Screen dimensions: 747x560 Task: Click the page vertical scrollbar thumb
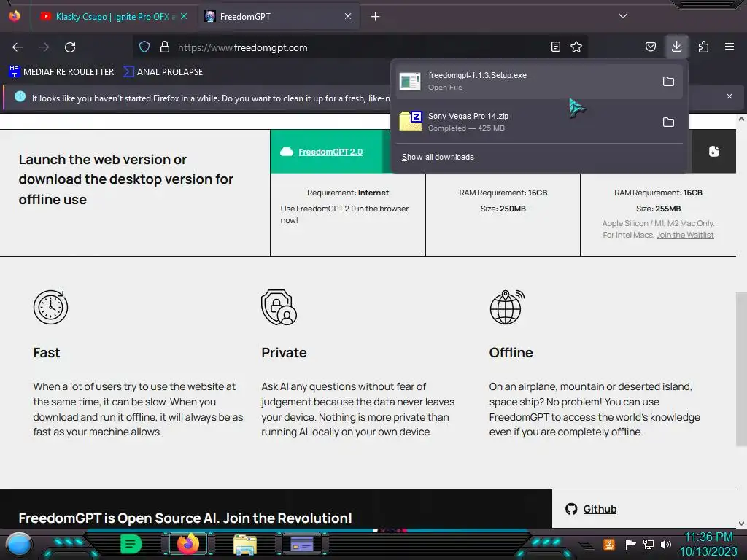(741, 369)
